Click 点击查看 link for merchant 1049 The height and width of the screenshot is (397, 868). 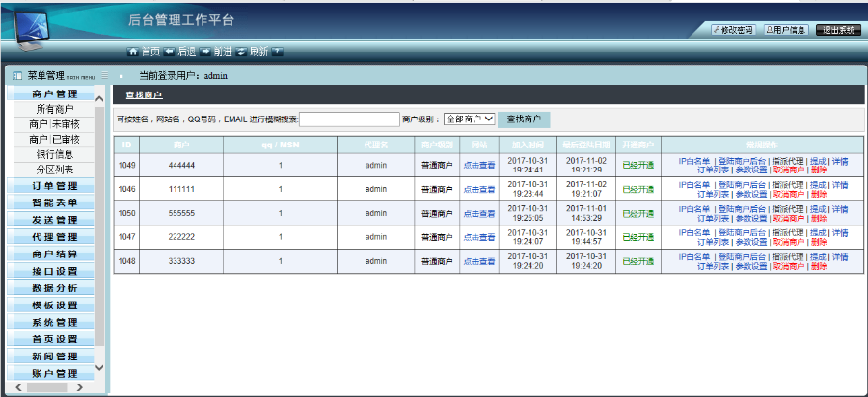tap(478, 165)
